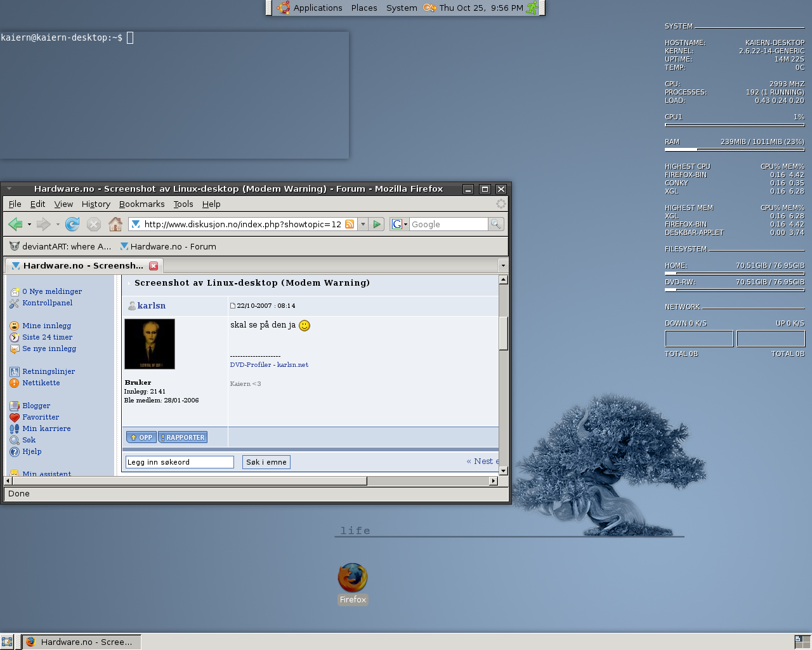Click the « Nest link
The height and width of the screenshot is (650, 812).
pyautogui.click(x=483, y=461)
